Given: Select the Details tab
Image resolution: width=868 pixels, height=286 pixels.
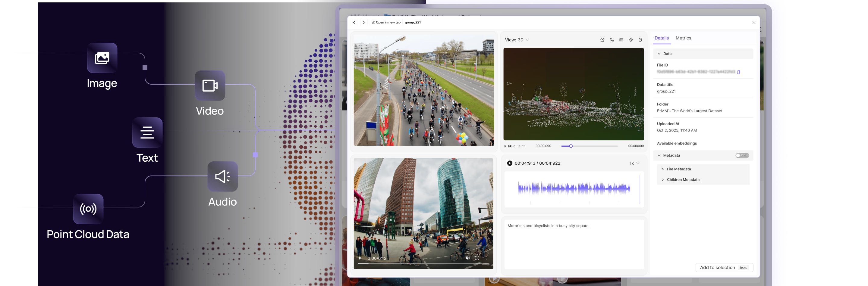Looking at the screenshot, I should 661,38.
